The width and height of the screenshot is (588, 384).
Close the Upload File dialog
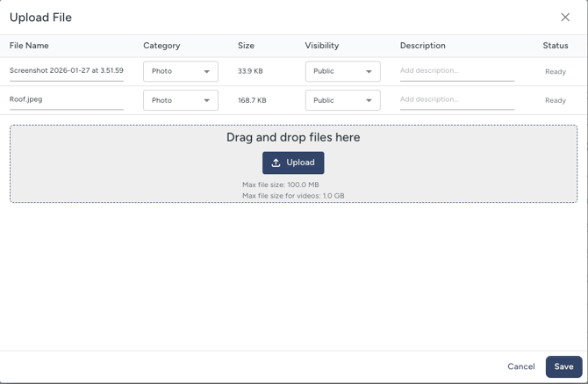click(565, 17)
